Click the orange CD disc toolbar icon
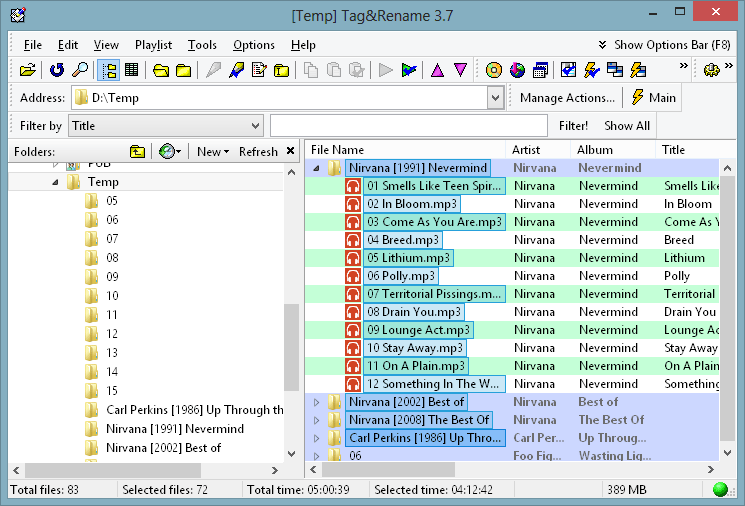Viewport: 745px width, 506px height. (x=494, y=70)
